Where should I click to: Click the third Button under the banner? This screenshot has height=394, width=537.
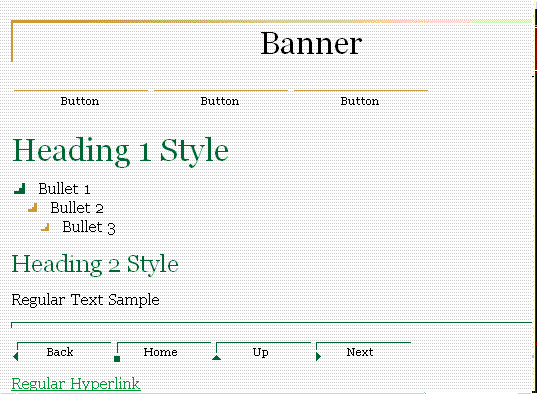click(361, 99)
